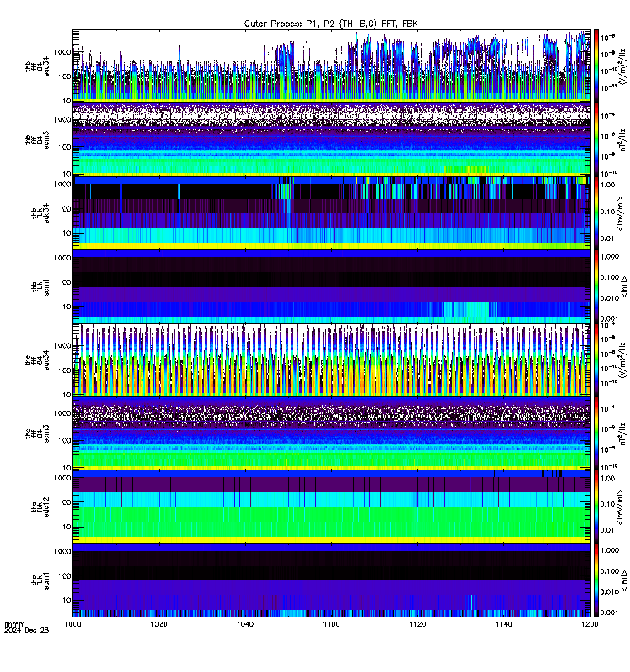Select the thc fff 64 eac34 axis label

tap(37, 360)
